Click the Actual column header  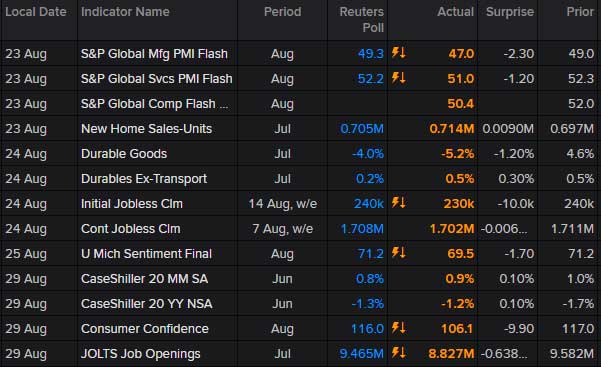point(455,12)
